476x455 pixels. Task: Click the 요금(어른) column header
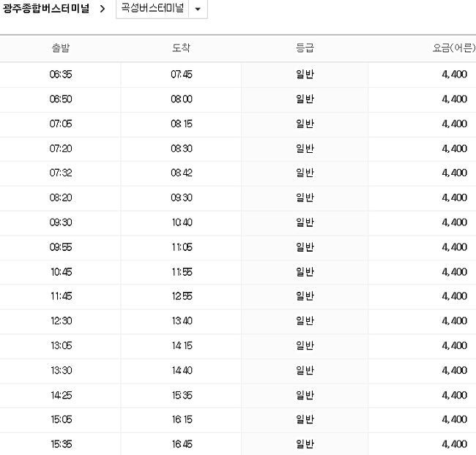click(x=454, y=48)
